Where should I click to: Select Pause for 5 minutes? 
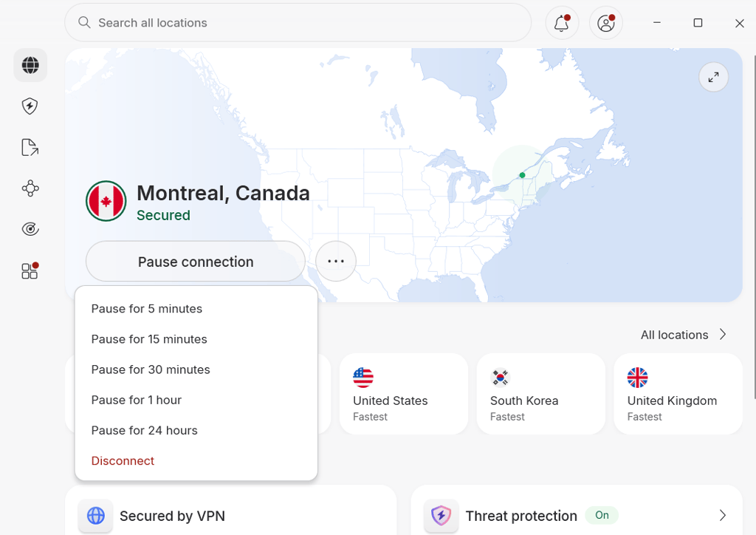[196, 309]
